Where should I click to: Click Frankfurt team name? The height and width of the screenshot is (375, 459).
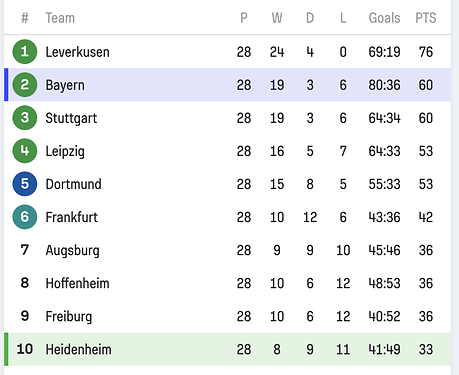tap(72, 217)
